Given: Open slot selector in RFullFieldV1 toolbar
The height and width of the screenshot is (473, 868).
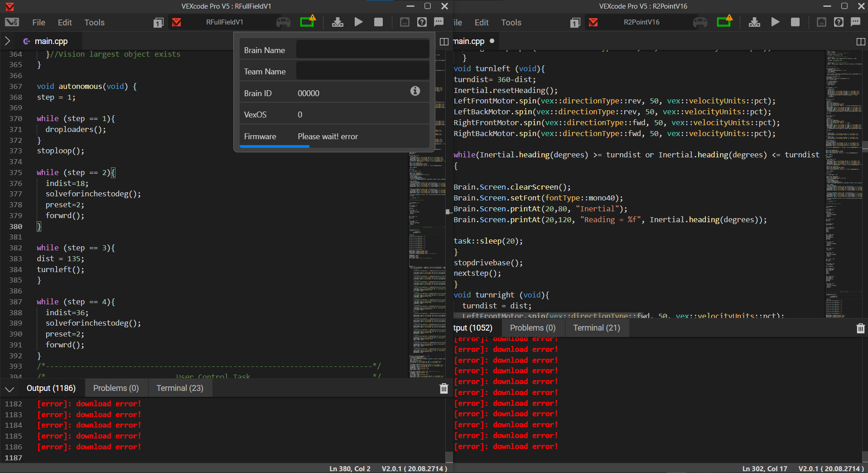Looking at the screenshot, I should (x=158, y=23).
